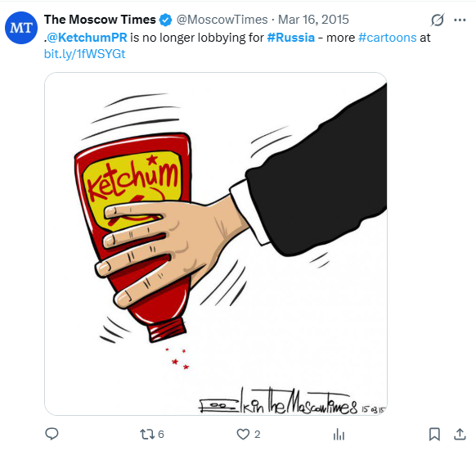Like the tweet with the heart icon

[243, 434]
